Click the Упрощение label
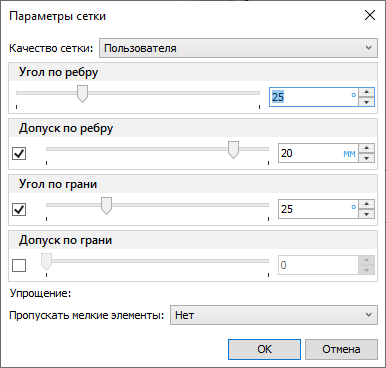Image resolution: width=386 pixels, height=368 pixels. pos(40,293)
